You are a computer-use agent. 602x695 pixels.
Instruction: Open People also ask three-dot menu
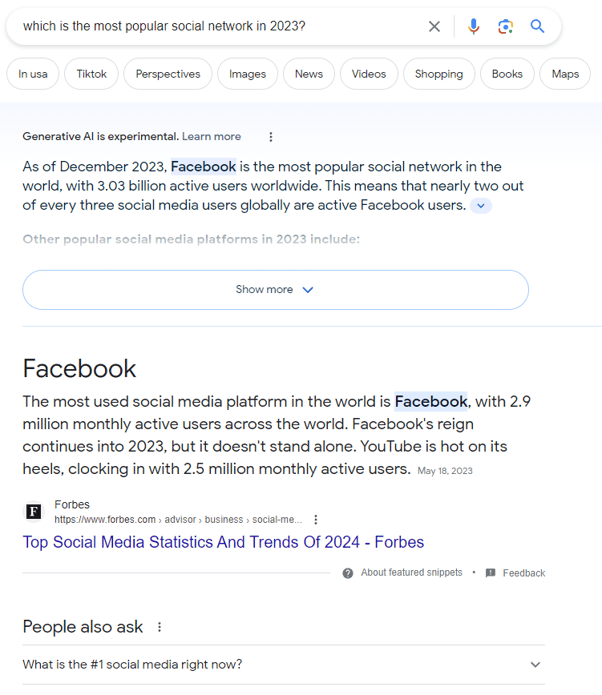(160, 627)
